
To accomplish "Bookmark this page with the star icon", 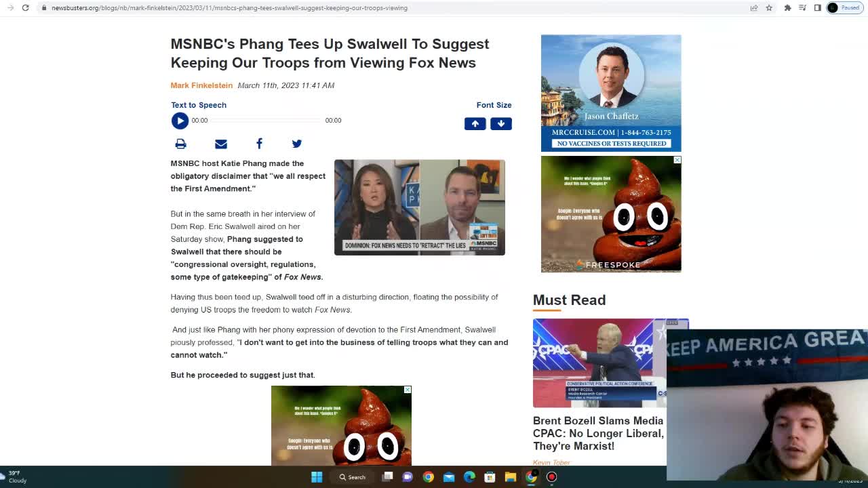I will tap(769, 7).
